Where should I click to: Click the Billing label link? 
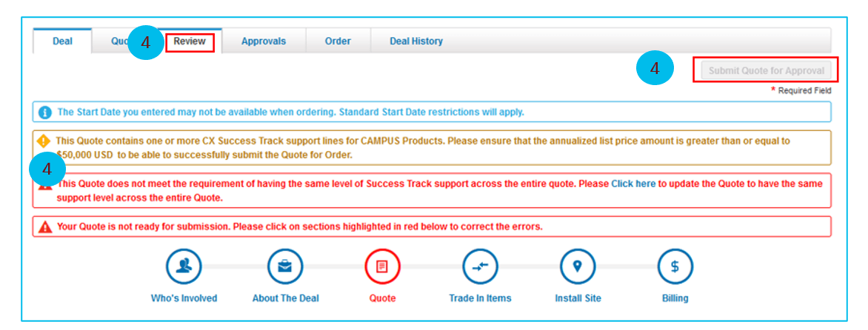[675, 298]
